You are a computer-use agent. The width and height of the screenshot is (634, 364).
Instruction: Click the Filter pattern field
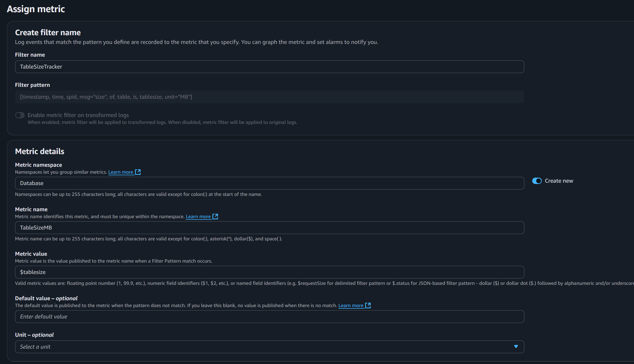click(269, 97)
